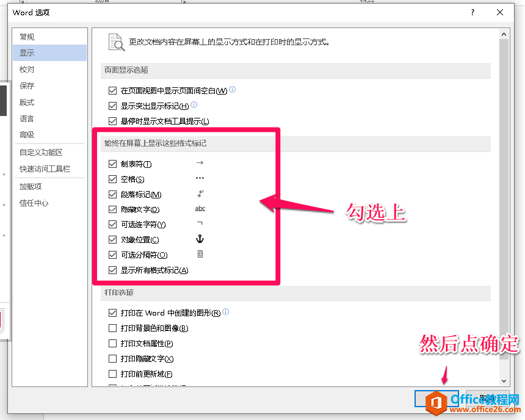This screenshot has height=420, width=525.
Task: Toggle 对象位置(C) checkbox
Action: pyautogui.click(x=112, y=240)
